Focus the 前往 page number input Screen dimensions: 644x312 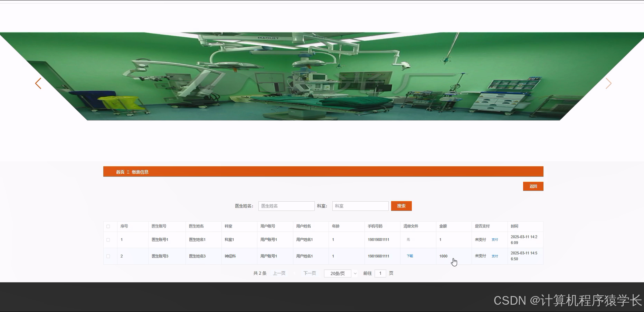380,273
